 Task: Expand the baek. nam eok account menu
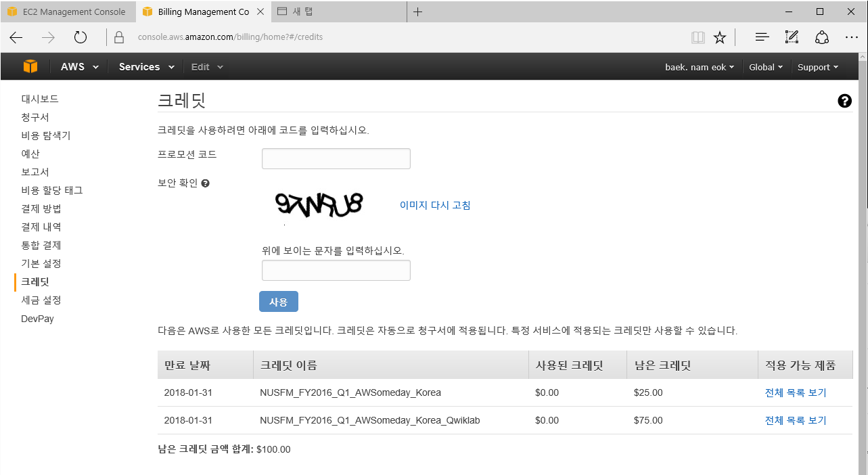coord(700,67)
